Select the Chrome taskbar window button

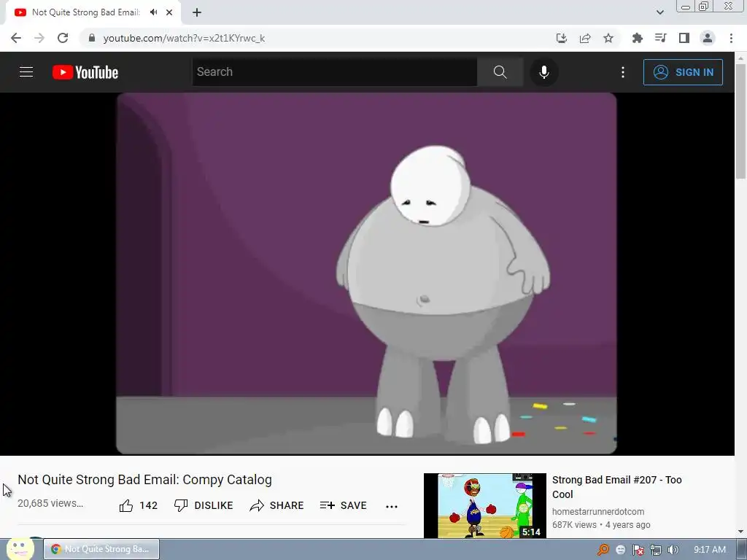tap(101, 549)
